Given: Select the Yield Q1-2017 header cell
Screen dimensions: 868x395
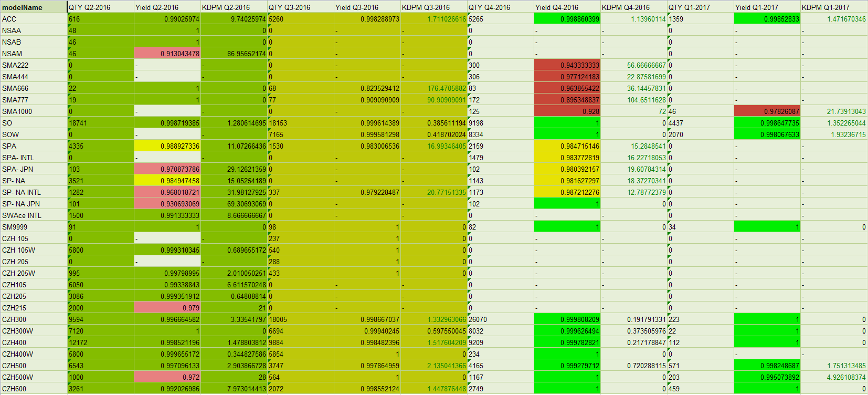Looking at the screenshot, I should [767, 7].
